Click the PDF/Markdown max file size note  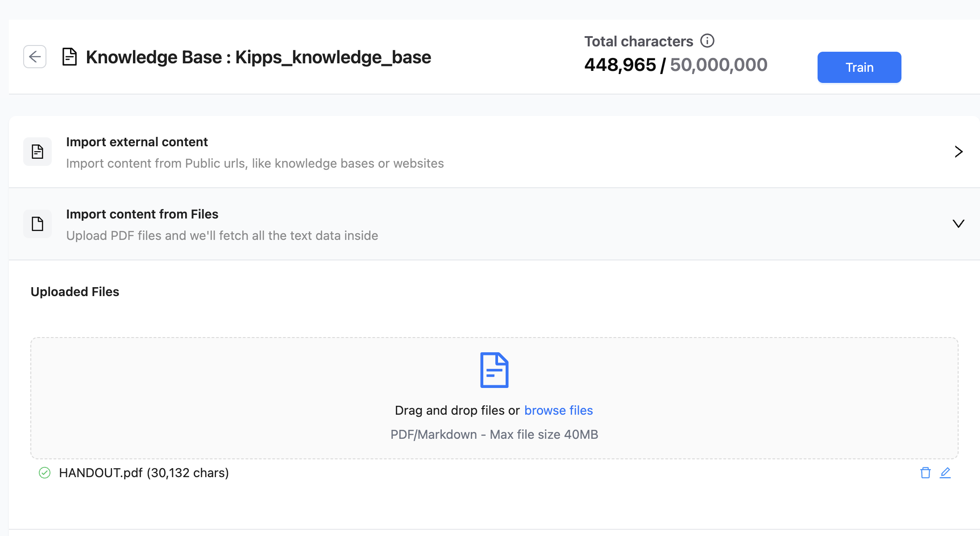tap(494, 434)
